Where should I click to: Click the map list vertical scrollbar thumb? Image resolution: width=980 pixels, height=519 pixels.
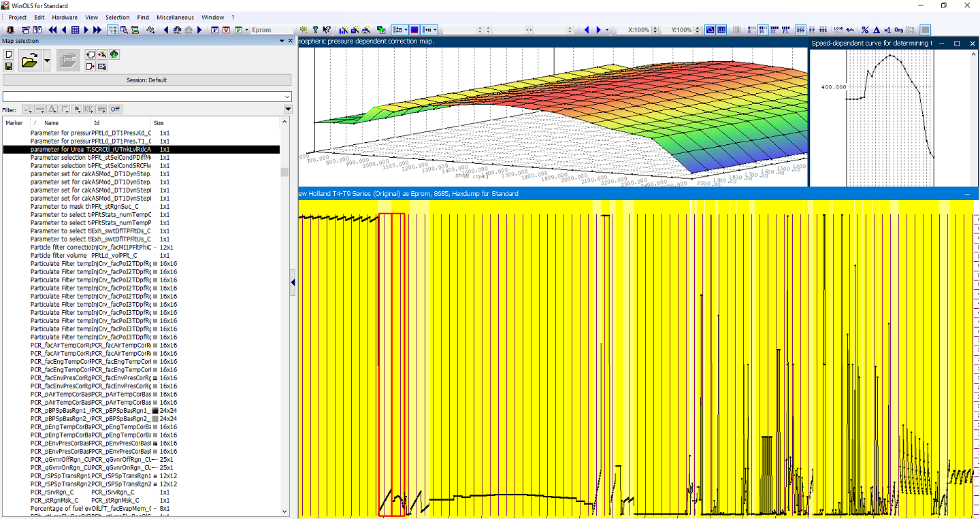click(x=284, y=172)
